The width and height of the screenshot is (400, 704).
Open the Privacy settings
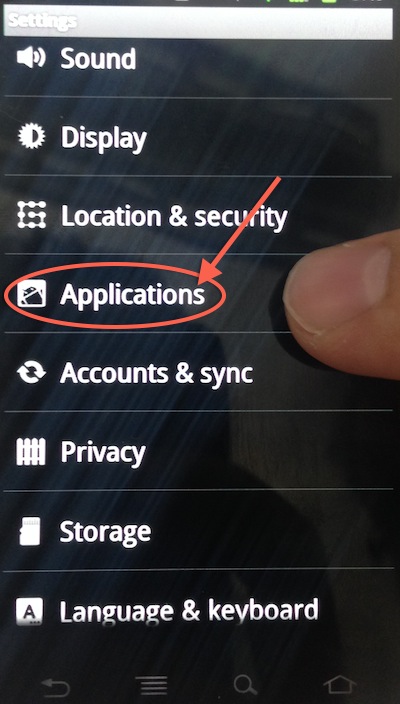pyautogui.click(x=198, y=450)
